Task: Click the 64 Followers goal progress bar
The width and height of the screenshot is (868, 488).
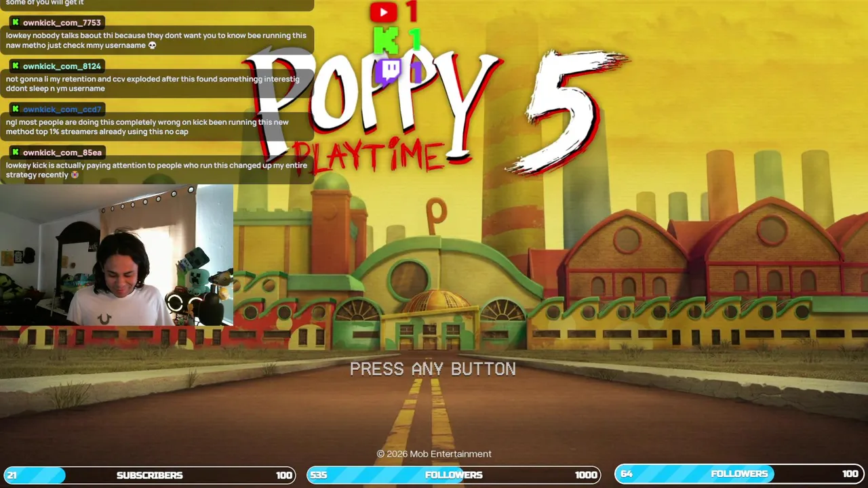Action: [x=739, y=474]
